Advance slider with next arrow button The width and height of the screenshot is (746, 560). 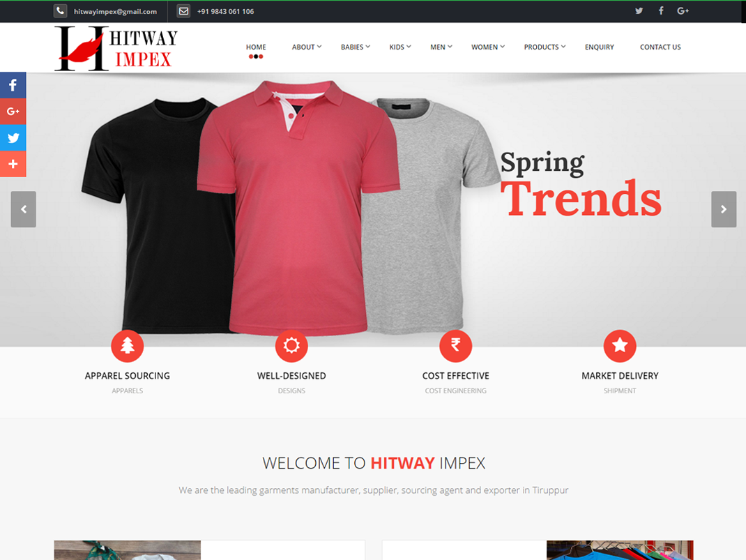click(x=724, y=209)
